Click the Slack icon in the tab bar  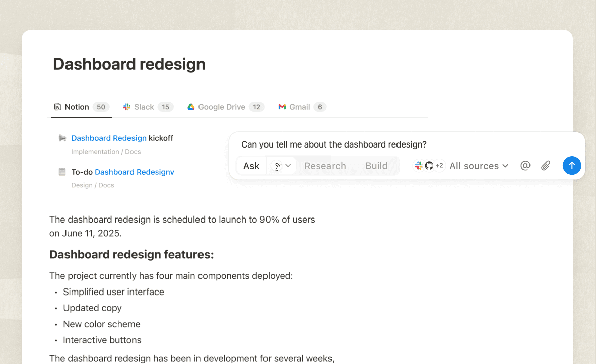(x=126, y=107)
